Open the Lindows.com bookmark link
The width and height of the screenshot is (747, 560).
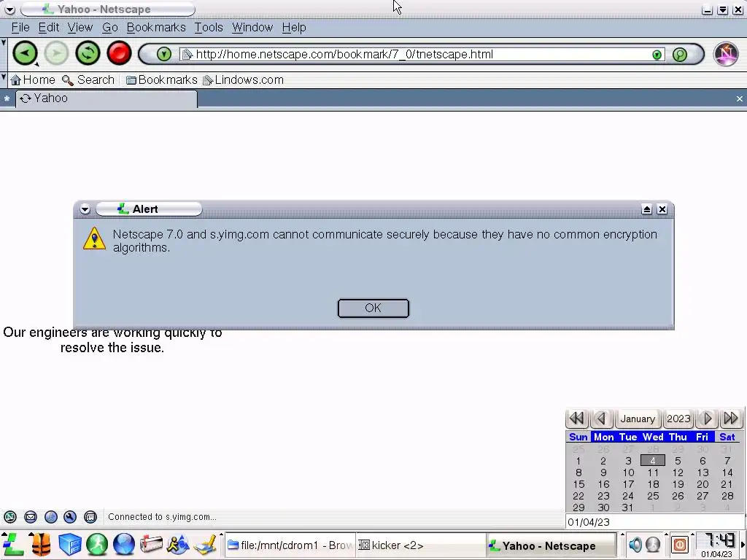tap(244, 80)
